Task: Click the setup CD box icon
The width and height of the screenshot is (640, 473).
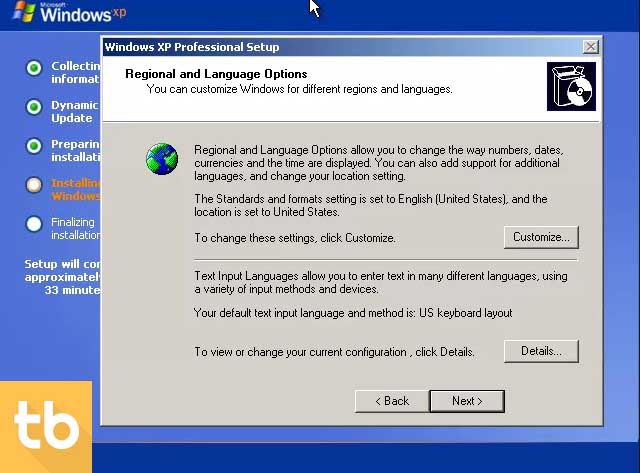Action: (571, 87)
